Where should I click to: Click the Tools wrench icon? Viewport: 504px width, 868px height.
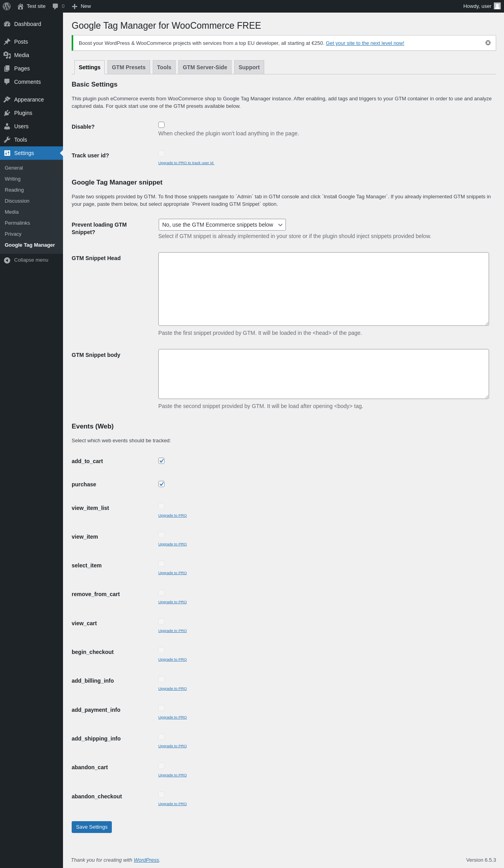pos(7,140)
